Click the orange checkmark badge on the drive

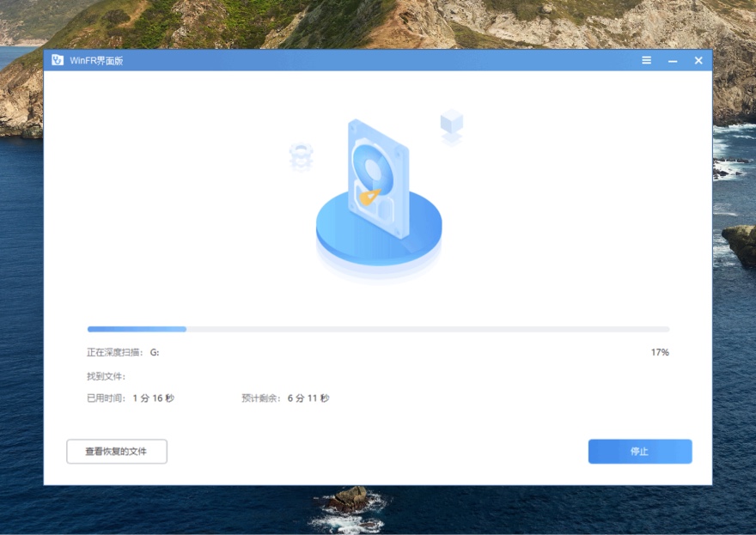pyautogui.click(x=368, y=197)
